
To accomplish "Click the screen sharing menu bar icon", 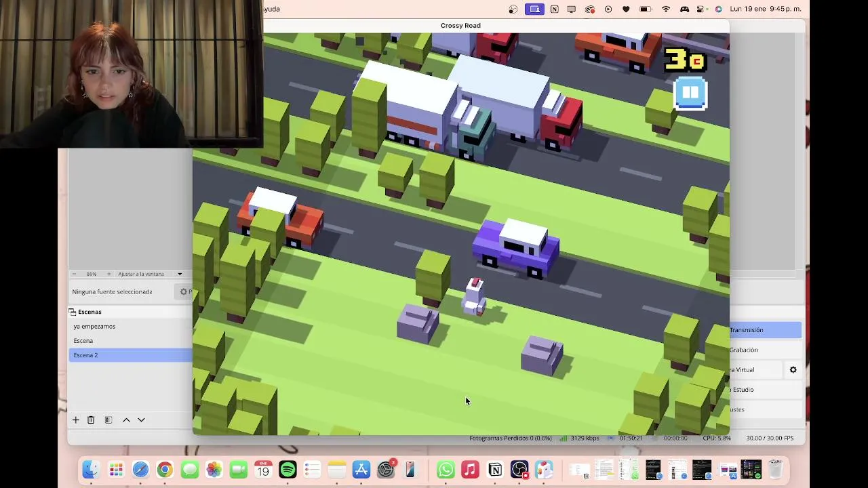I will point(534,9).
